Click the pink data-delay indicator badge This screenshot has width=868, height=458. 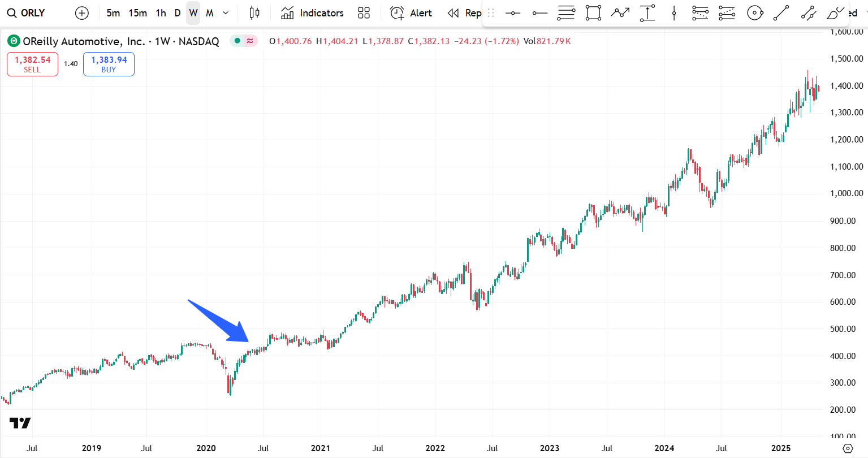[x=250, y=41]
